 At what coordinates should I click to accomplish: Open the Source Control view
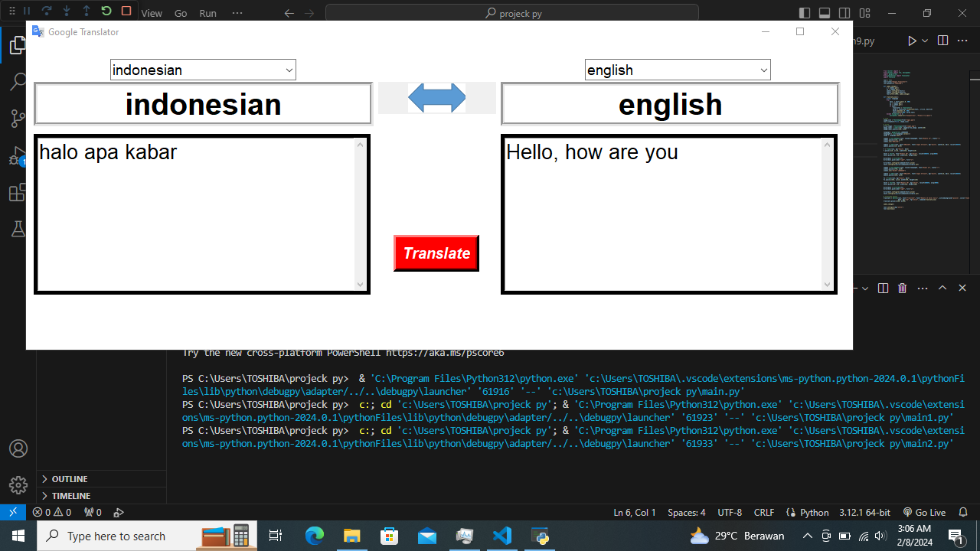18,119
